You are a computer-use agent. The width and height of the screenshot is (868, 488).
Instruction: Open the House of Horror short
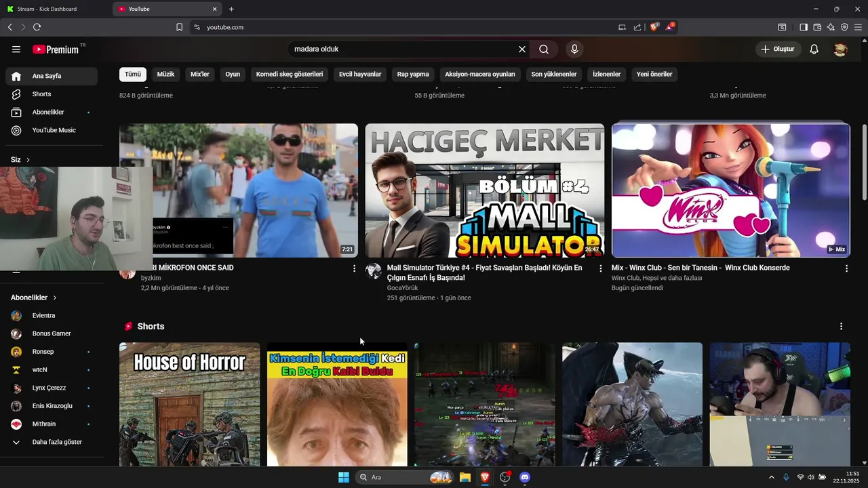click(x=190, y=405)
